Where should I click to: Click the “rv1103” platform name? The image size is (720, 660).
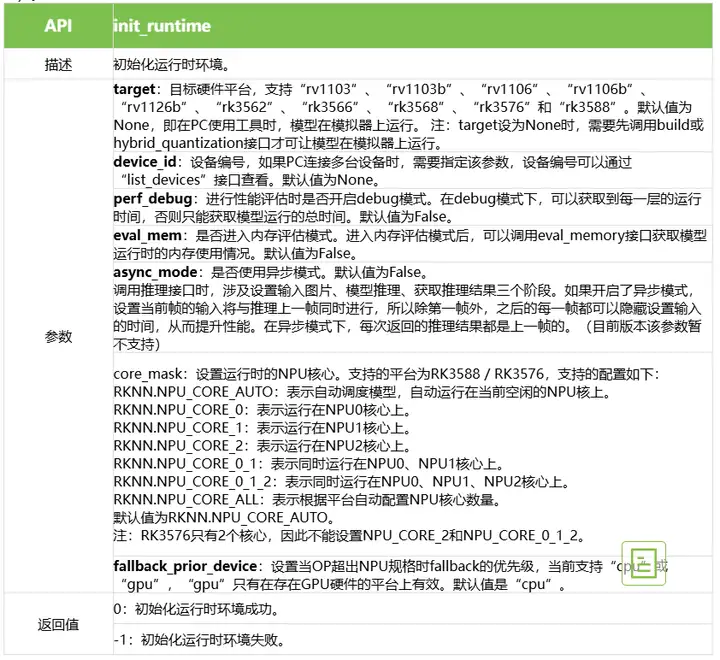click(328, 89)
